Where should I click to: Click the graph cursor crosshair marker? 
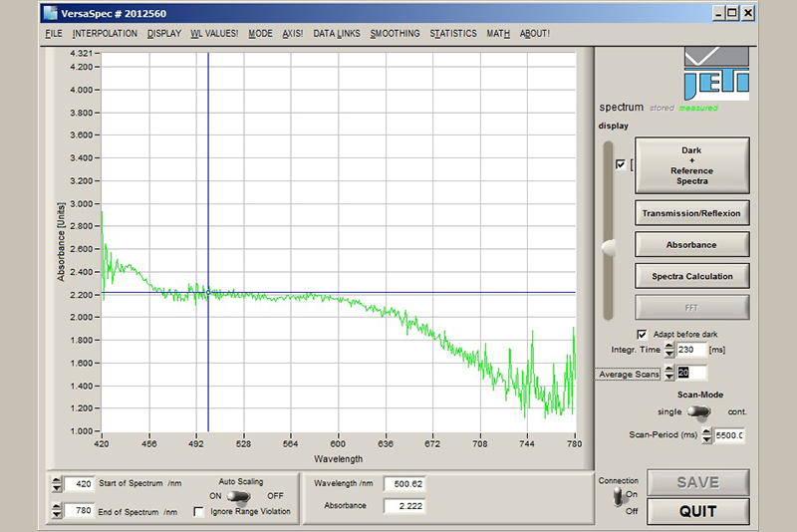[208, 292]
